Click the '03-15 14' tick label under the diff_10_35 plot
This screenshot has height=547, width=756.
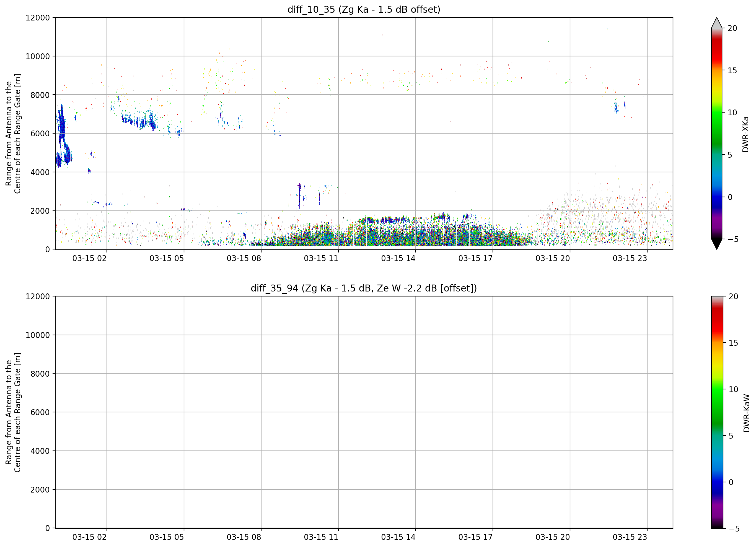[x=398, y=258]
